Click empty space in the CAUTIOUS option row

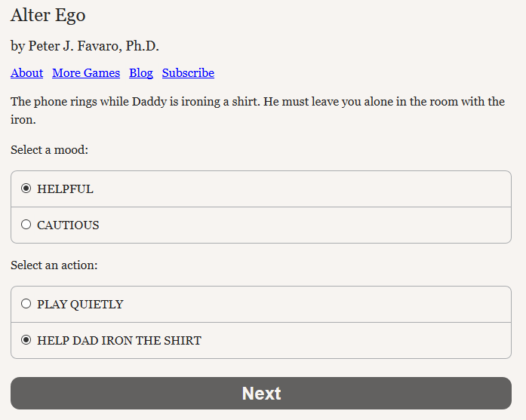coord(302,225)
